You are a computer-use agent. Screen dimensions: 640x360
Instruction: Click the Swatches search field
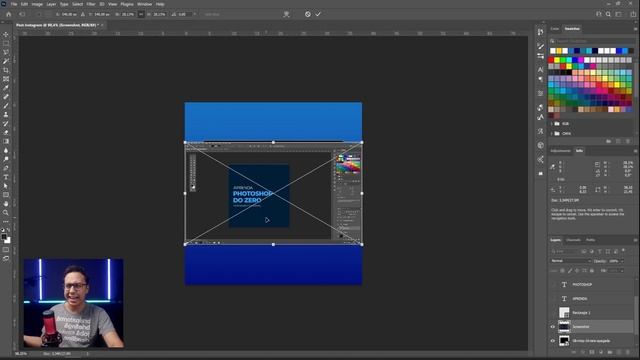click(x=591, y=41)
